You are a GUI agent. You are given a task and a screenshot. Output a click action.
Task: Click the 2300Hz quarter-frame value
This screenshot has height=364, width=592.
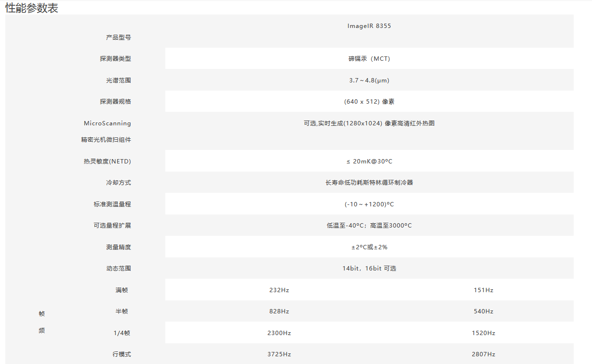pos(279,333)
